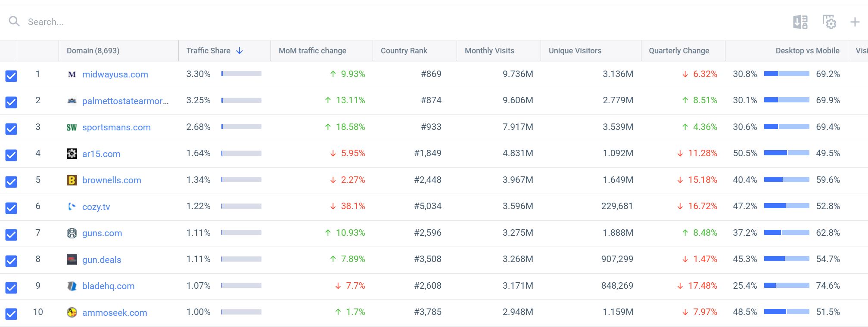
Task: Open gun.deals link
Action: pos(102,259)
